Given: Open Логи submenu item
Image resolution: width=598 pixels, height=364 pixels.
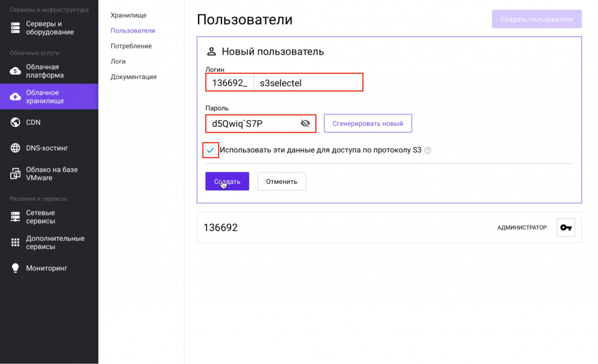Looking at the screenshot, I should [118, 61].
